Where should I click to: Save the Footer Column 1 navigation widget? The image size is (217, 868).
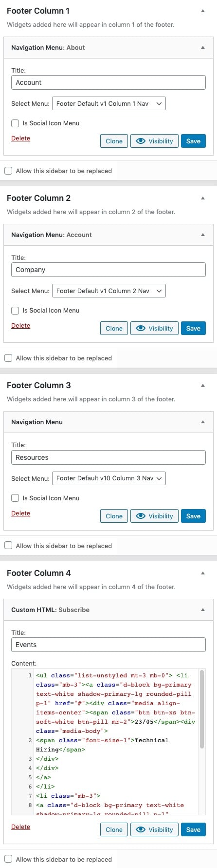(x=193, y=141)
